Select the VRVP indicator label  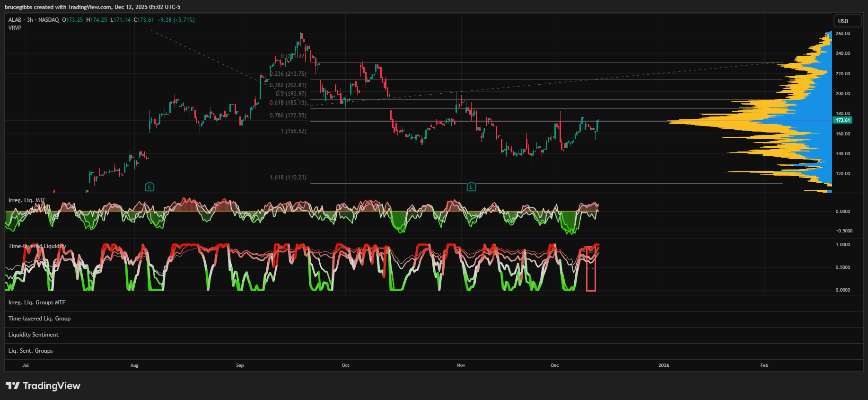pos(15,28)
